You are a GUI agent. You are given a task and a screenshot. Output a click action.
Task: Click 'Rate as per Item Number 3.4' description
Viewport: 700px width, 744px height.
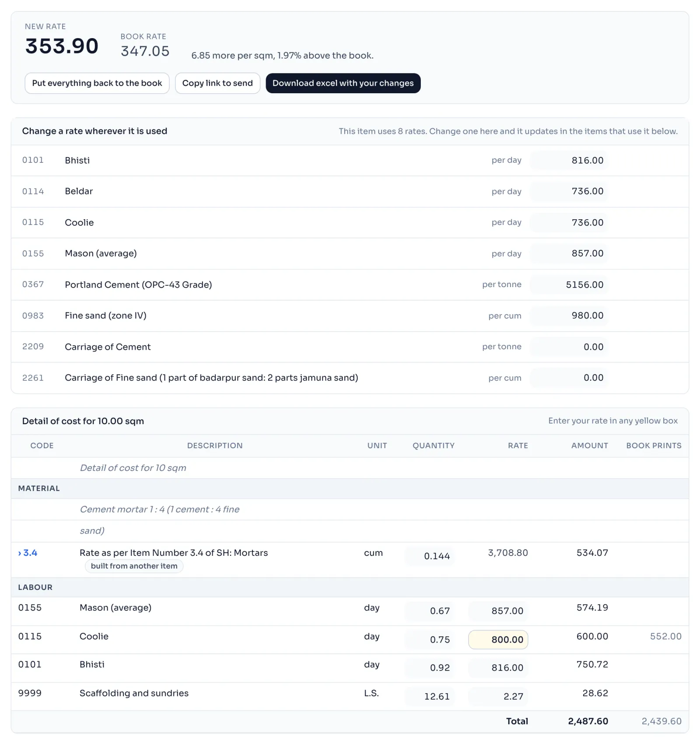click(x=174, y=553)
